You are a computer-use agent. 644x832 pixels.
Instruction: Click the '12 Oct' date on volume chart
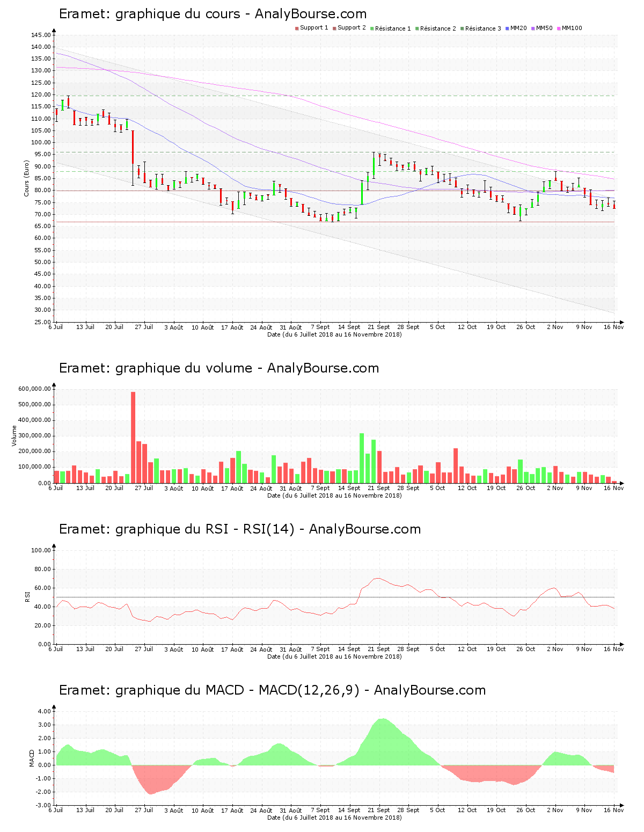(467, 488)
